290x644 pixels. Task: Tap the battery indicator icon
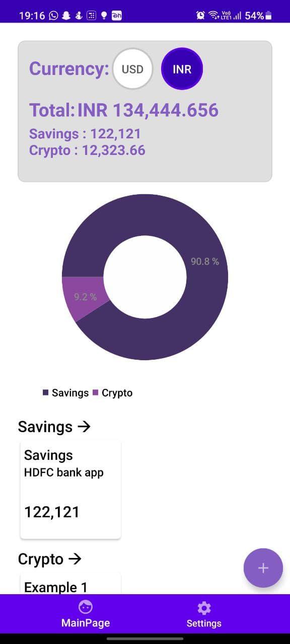click(x=268, y=16)
